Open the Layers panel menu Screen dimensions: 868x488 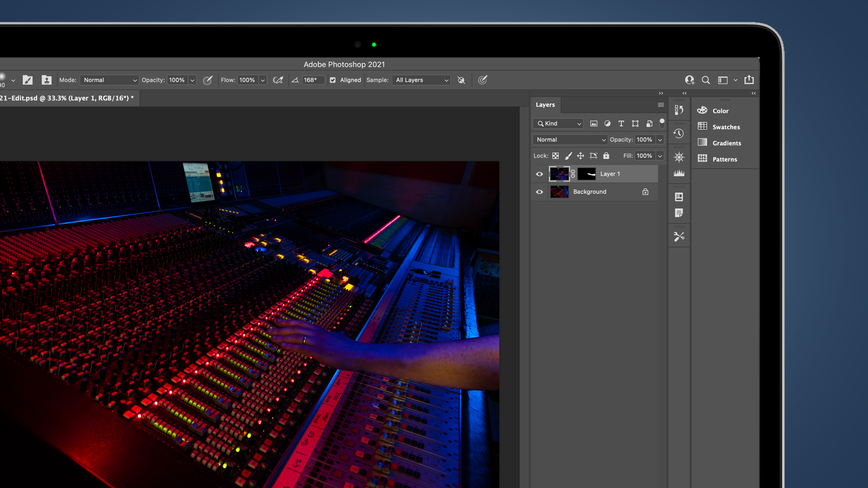pyautogui.click(x=661, y=105)
